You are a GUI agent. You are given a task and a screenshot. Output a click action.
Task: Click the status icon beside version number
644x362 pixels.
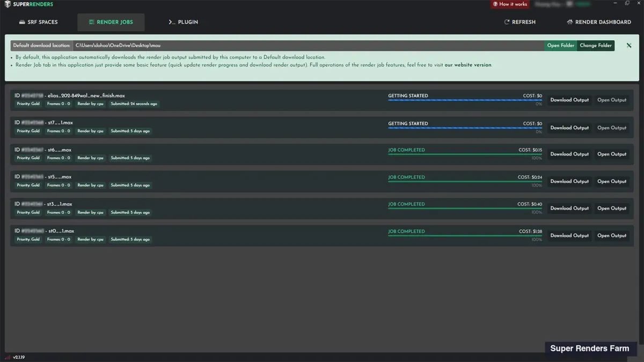click(x=8, y=357)
